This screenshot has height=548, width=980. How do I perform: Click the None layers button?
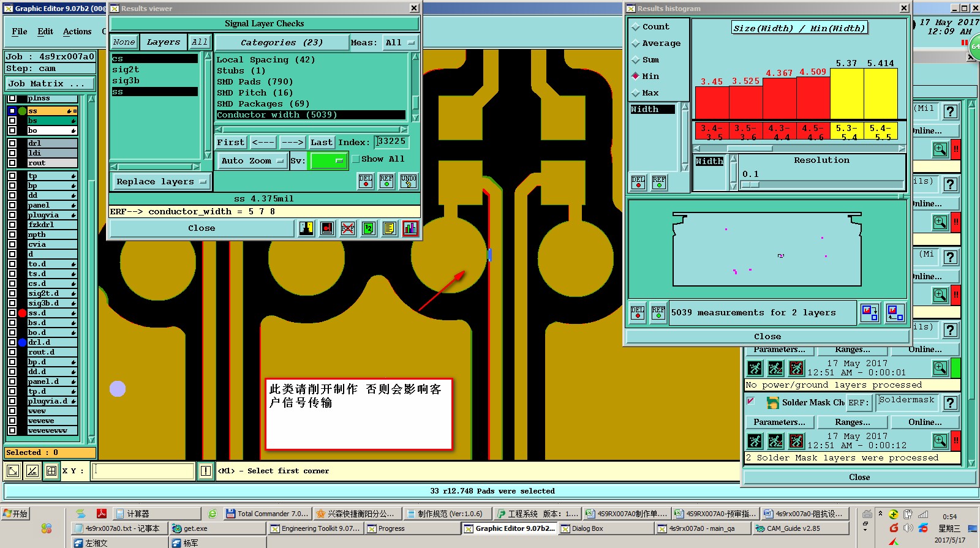click(124, 42)
